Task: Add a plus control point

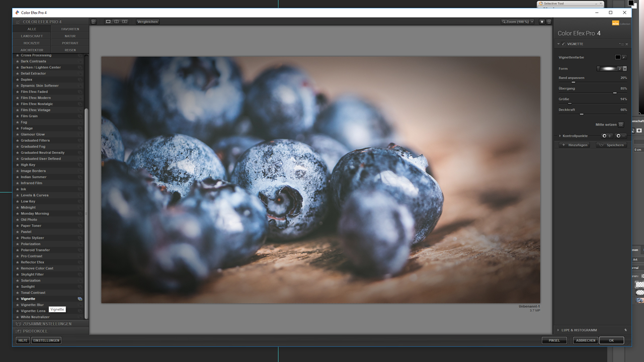Action: coord(607,136)
